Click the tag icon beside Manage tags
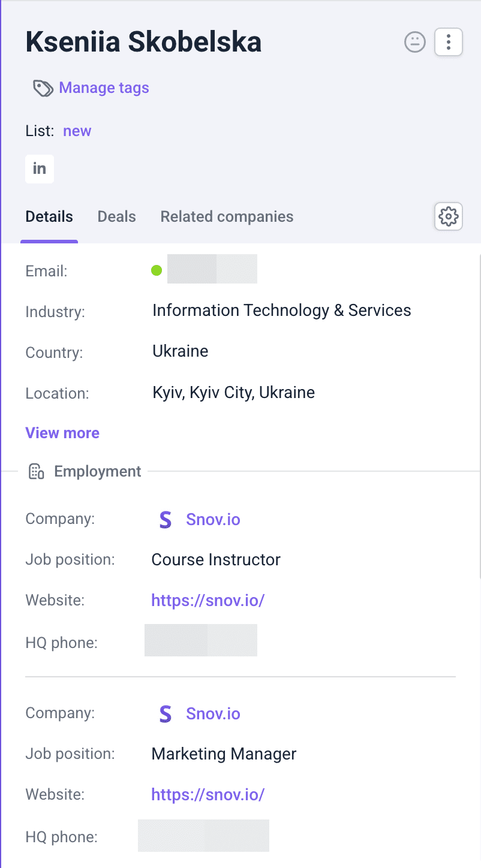The width and height of the screenshot is (481, 868). point(43,88)
